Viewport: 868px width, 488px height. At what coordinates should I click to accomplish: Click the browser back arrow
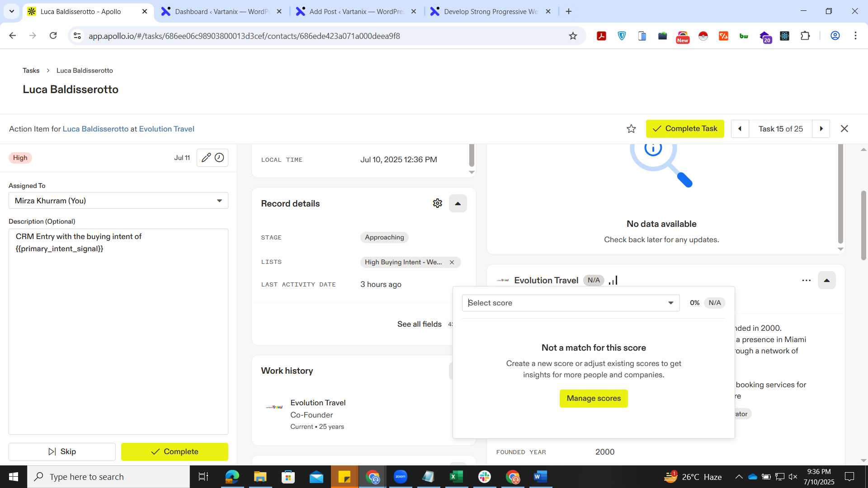[x=13, y=36]
